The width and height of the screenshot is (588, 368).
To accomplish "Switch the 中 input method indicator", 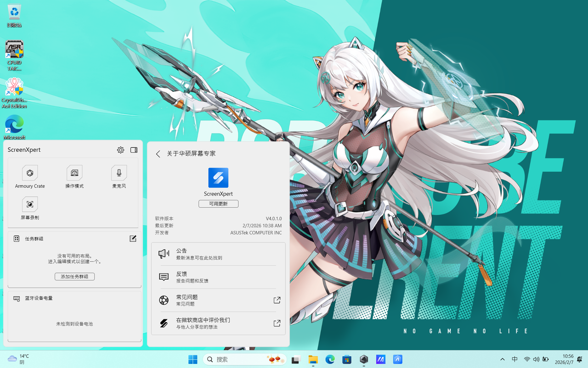I will pyautogui.click(x=515, y=359).
